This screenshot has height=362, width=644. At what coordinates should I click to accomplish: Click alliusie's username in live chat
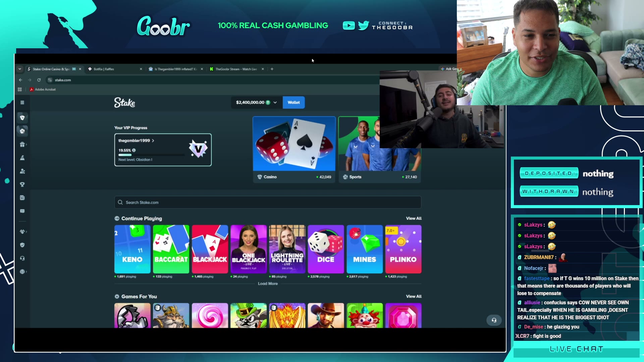[532, 303]
